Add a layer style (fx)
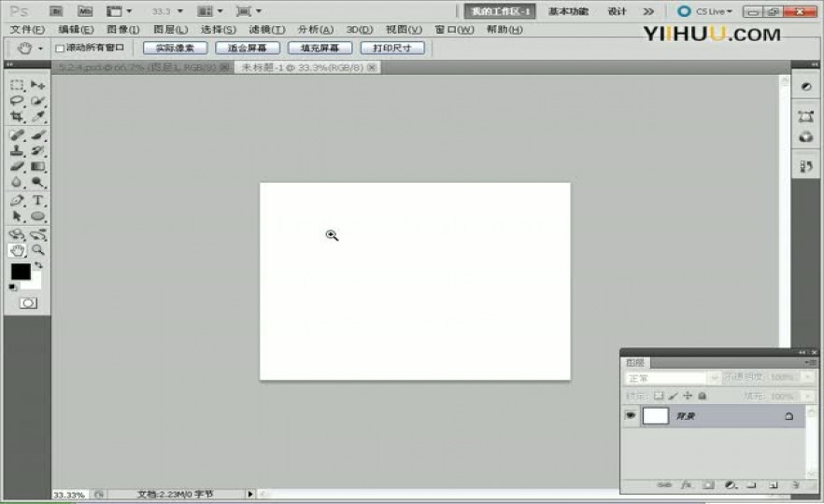Screen dimensions: 824x504 [x=687, y=485]
